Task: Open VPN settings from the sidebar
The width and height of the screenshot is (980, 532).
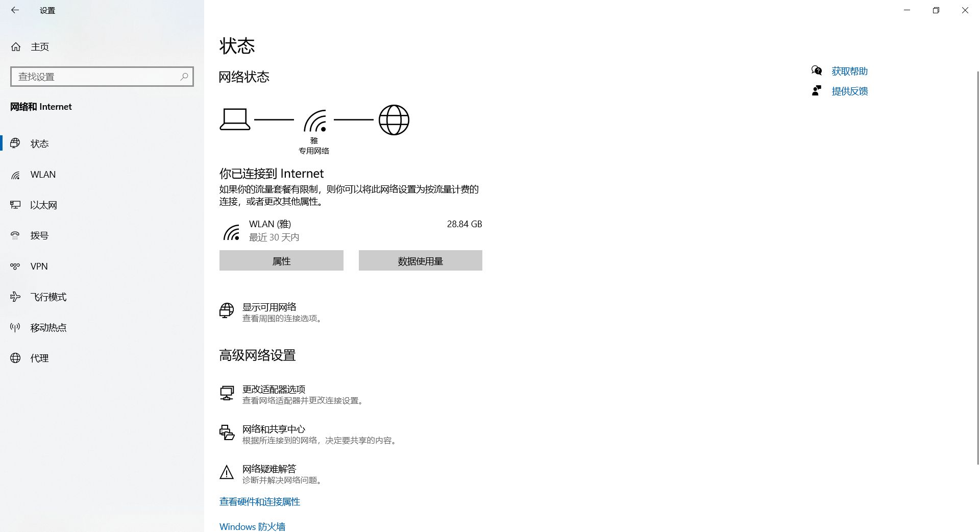Action: point(38,266)
